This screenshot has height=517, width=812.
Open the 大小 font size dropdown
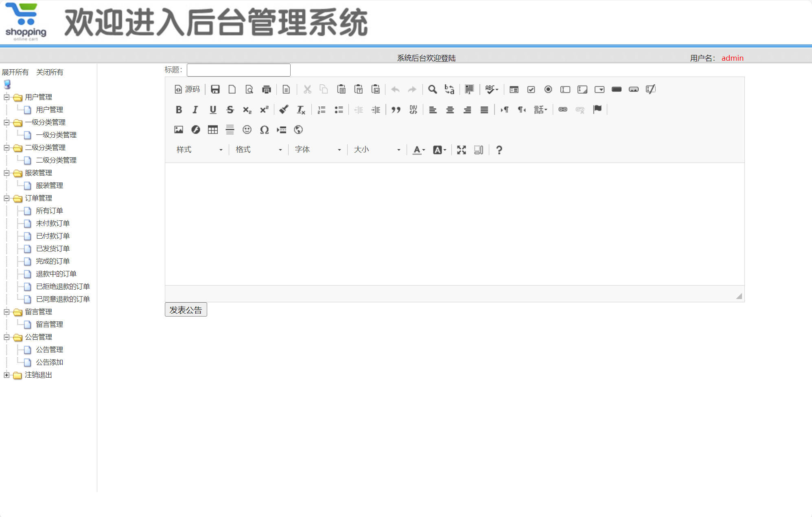pos(376,150)
